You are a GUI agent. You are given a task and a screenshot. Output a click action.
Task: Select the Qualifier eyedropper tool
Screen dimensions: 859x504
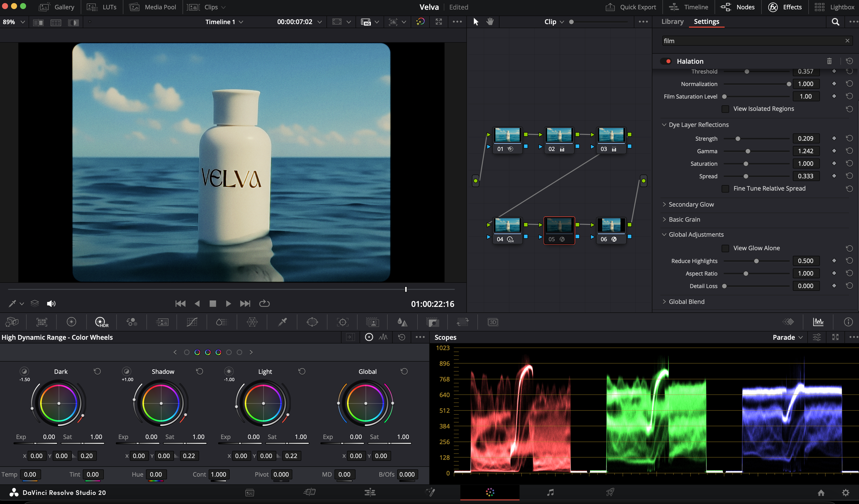tap(282, 322)
